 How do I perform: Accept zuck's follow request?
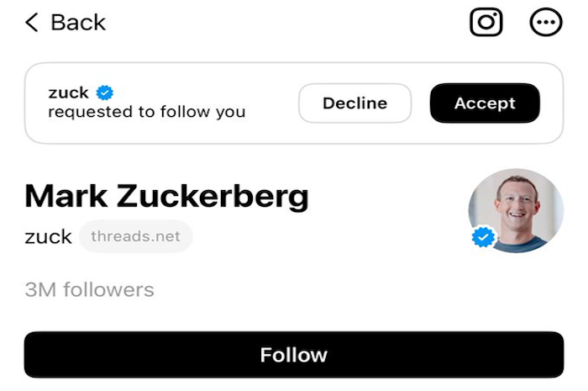click(485, 103)
